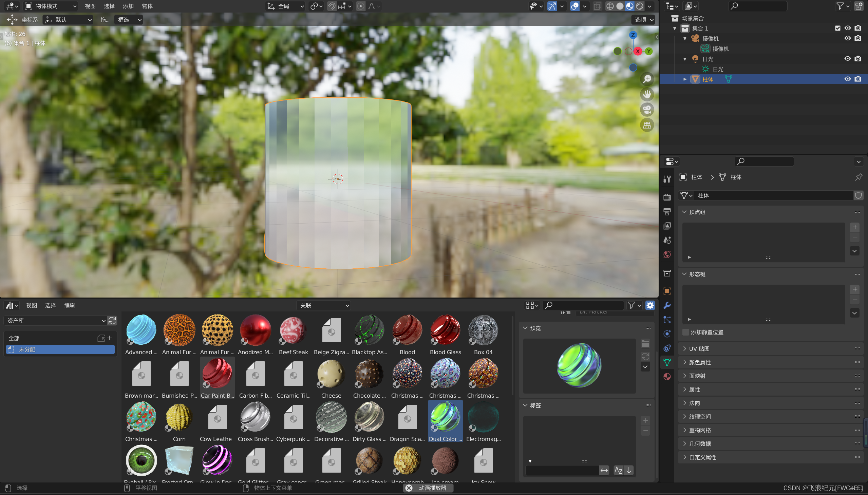
Task: Open the 物体模式 mode dropdown
Action: click(x=52, y=6)
